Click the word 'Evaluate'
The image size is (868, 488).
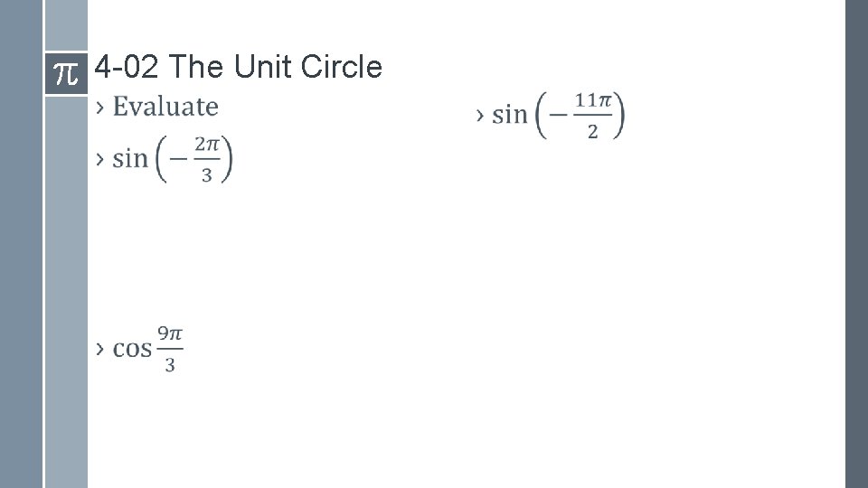(165, 107)
